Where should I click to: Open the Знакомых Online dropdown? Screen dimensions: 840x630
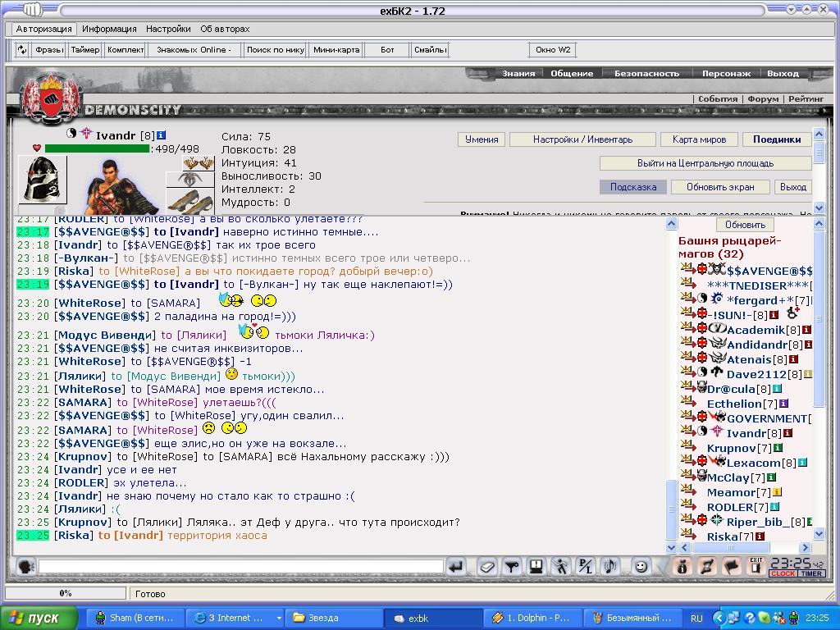194,50
